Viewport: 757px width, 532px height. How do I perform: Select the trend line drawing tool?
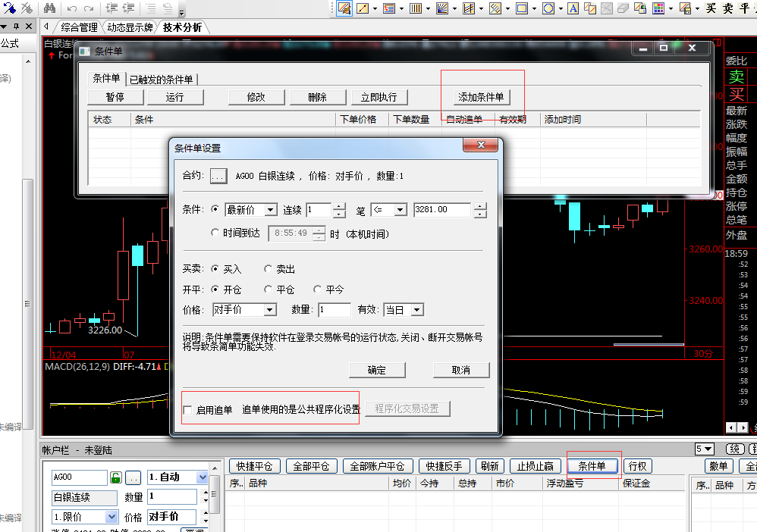363,8
